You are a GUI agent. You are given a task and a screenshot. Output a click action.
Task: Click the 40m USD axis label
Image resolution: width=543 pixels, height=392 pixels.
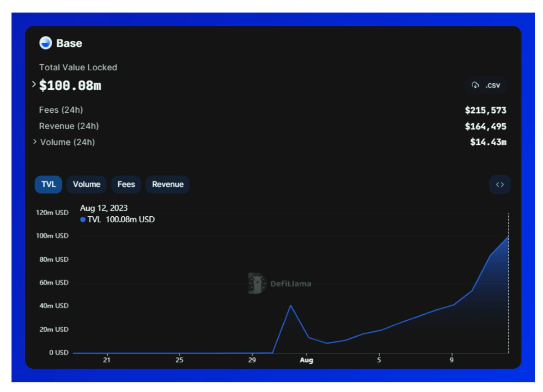click(54, 306)
